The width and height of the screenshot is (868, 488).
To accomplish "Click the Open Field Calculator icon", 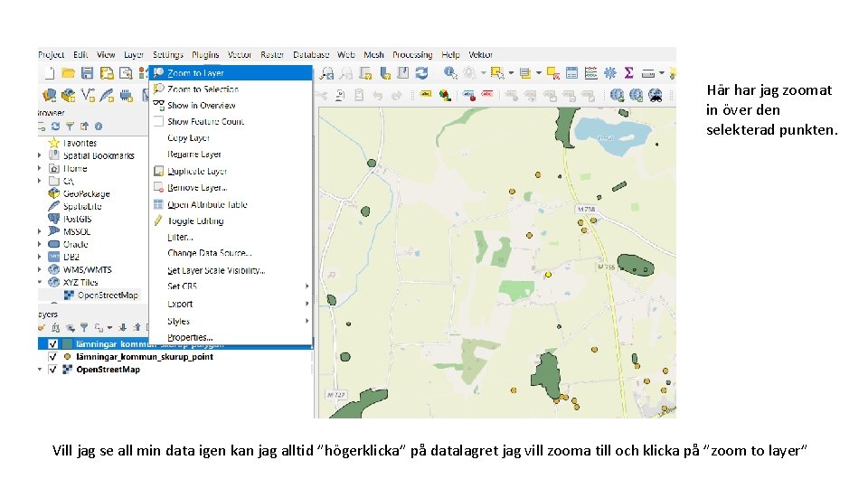I will tap(590, 73).
